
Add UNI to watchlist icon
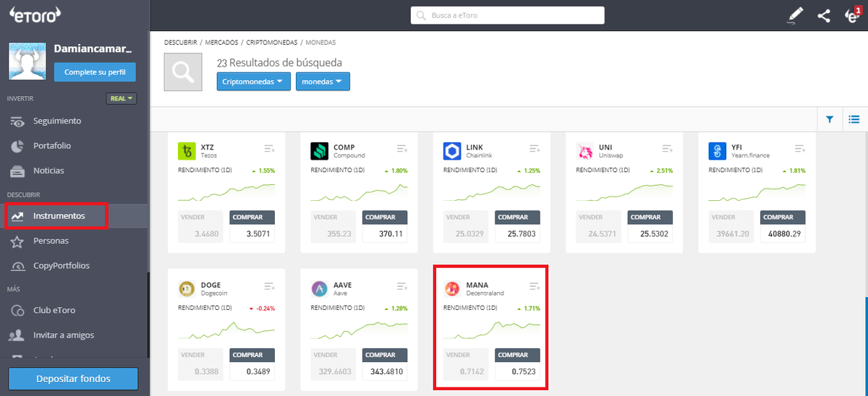[x=668, y=148]
